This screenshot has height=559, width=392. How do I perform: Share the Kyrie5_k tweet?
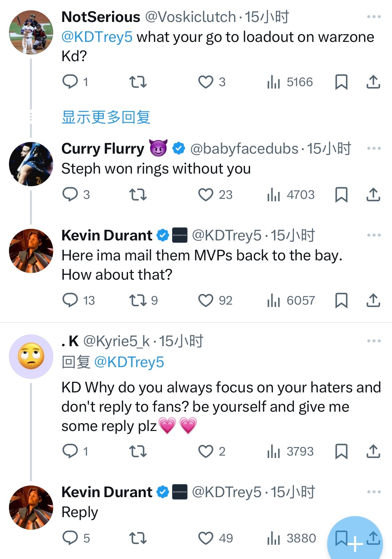point(373,451)
